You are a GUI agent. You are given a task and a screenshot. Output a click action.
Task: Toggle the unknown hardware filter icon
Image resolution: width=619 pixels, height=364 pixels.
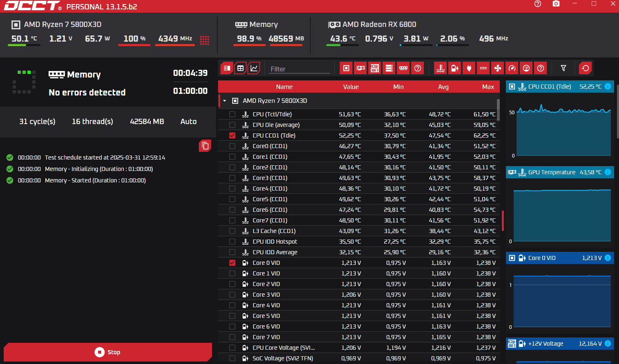coord(418,68)
